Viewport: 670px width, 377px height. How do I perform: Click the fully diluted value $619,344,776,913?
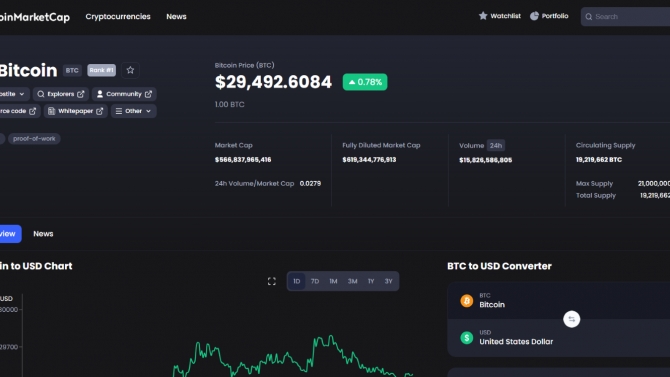coord(369,159)
